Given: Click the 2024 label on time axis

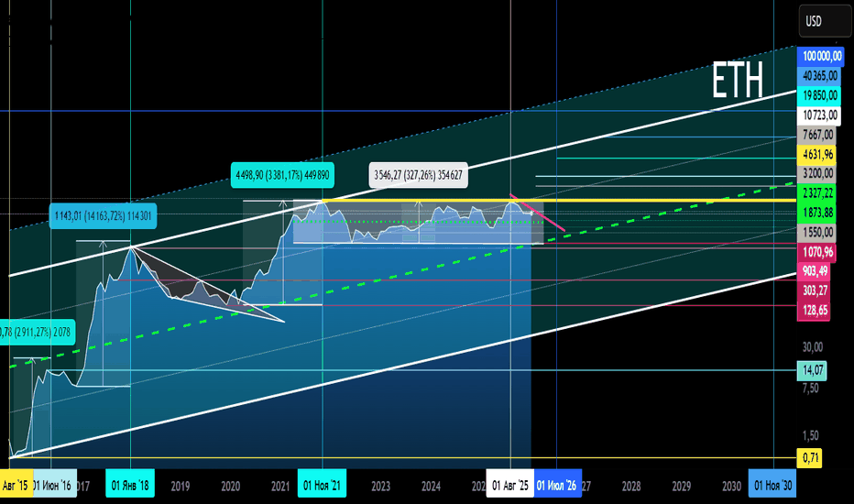Looking at the screenshot, I should click(431, 486).
